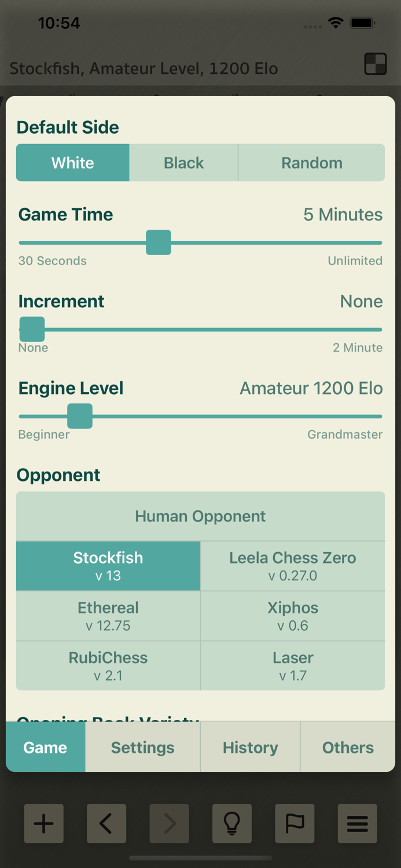
Task: Open the game menu via the hamburger icon
Action: coord(357,823)
